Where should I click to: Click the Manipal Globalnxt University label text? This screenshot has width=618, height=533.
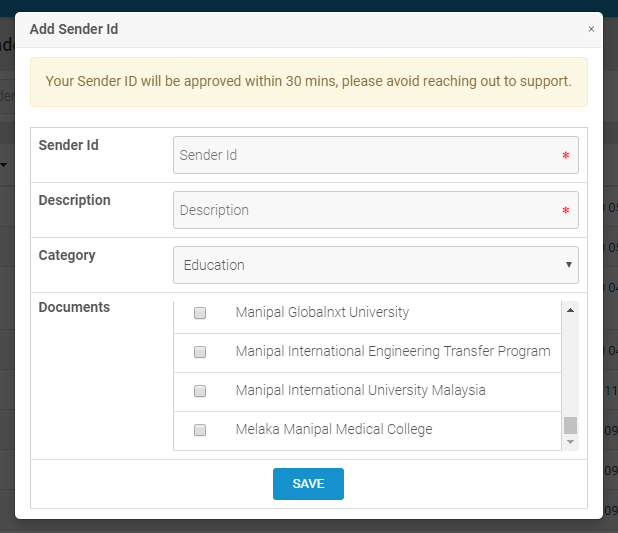click(322, 312)
